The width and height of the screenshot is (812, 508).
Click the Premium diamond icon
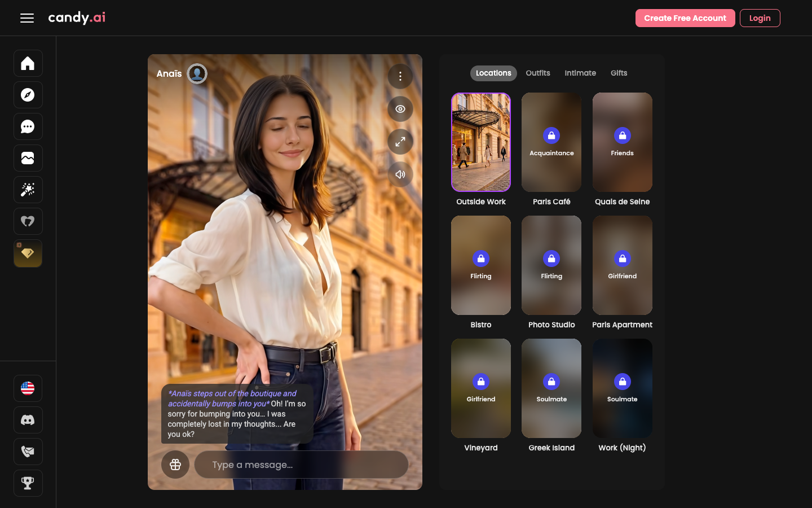(28, 253)
